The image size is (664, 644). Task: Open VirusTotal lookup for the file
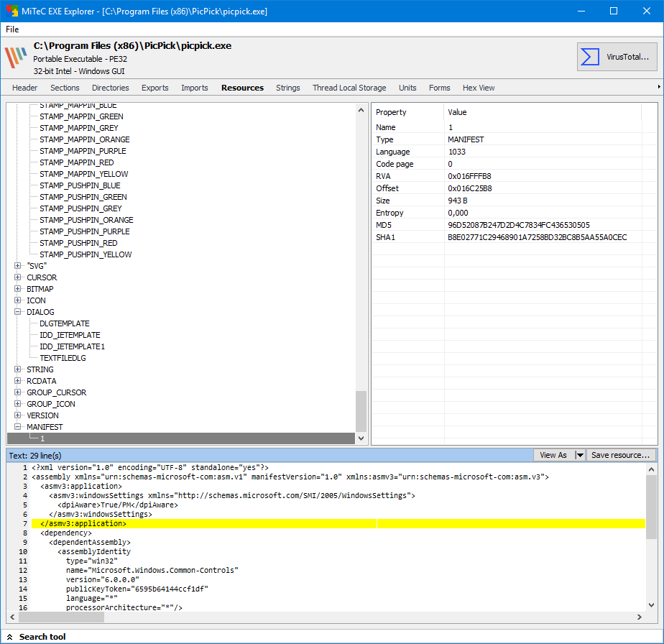[617, 57]
